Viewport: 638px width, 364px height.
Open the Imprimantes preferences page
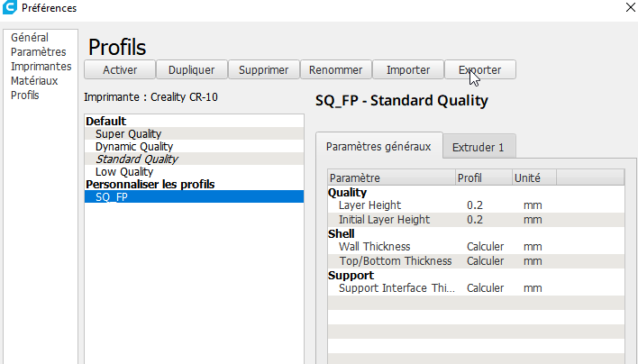[41, 67]
